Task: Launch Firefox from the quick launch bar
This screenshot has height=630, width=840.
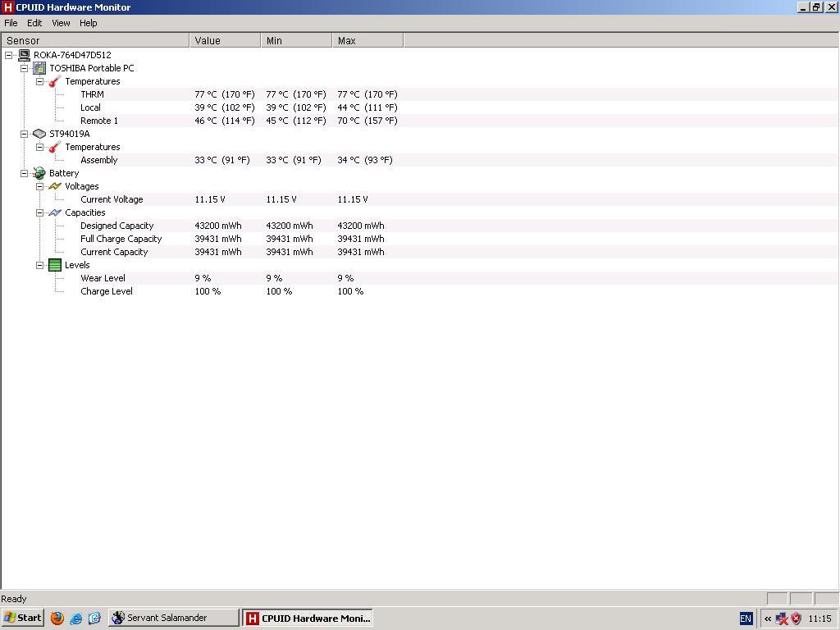Action: click(x=57, y=618)
